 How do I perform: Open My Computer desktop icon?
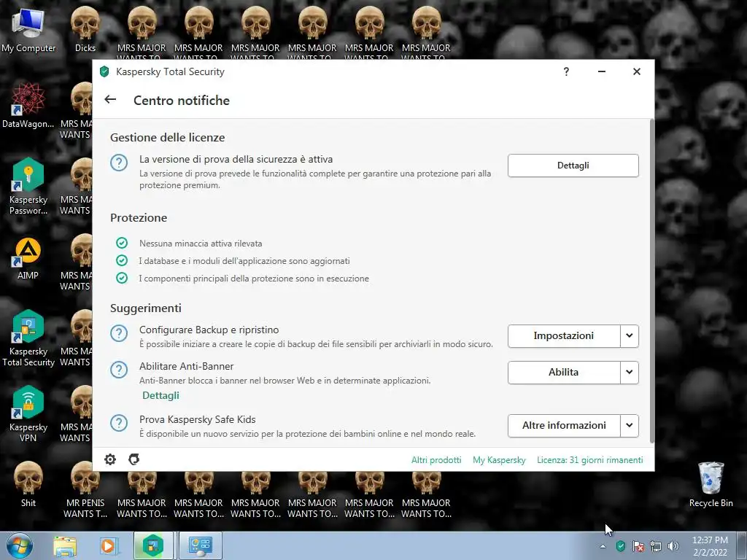point(28,30)
